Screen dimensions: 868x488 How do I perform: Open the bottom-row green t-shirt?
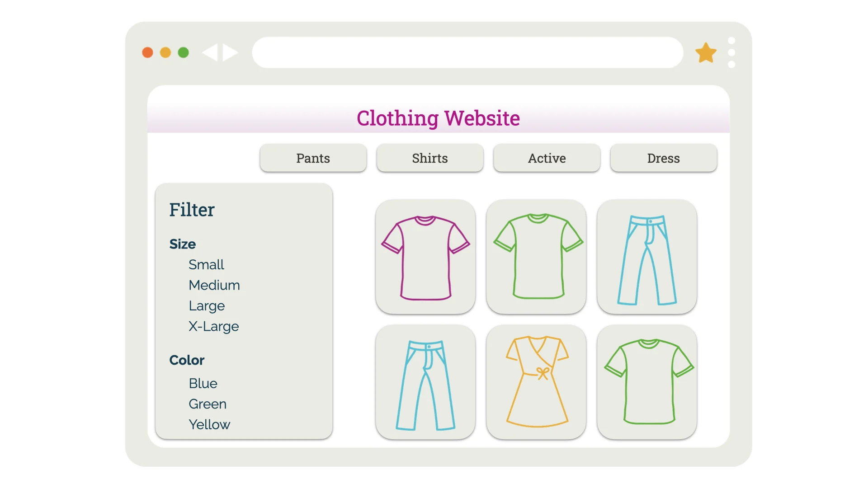tap(647, 382)
